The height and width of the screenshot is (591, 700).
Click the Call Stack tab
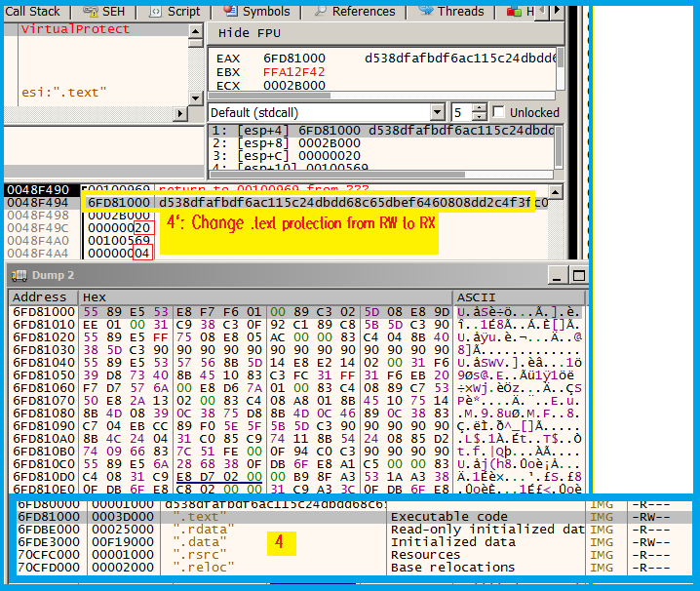[x=32, y=12]
